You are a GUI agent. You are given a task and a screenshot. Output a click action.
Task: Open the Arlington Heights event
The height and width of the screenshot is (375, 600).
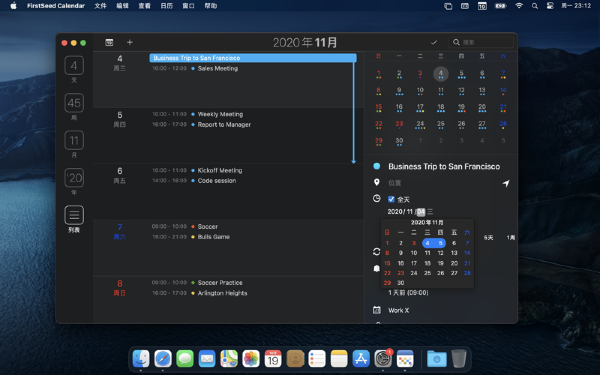[x=222, y=293]
